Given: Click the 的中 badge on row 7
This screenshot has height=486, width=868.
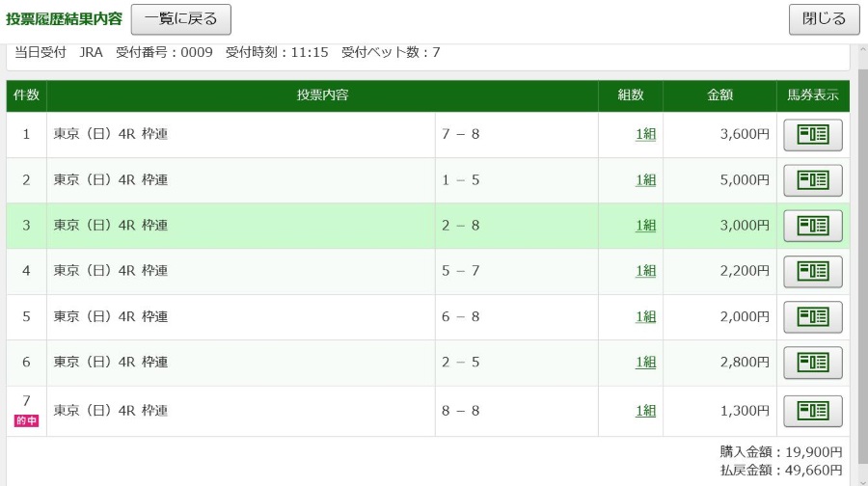Looking at the screenshot, I should 26,420.
